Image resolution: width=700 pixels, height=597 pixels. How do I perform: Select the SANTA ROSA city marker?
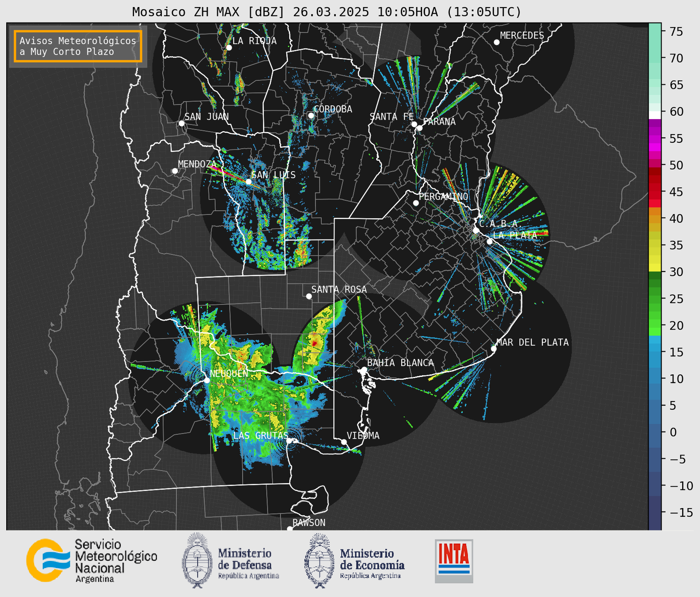(x=309, y=296)
